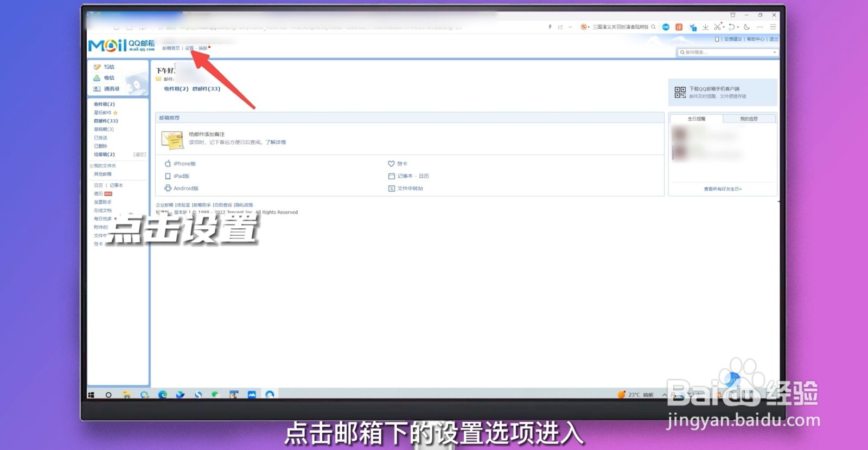Image resolution: width=868 pixels, height=450 pixels.
Task: Click the Android robot icon
Action: (x=168, y=189)
